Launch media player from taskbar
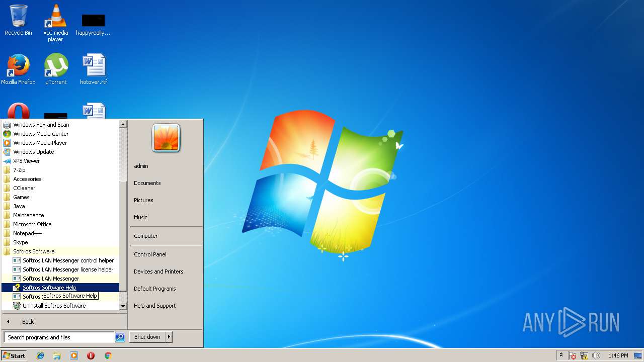The image size is (644, 362). (74, 355)
